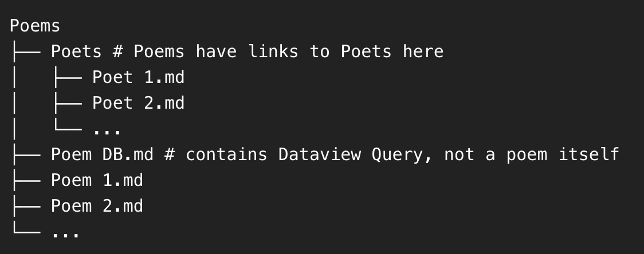Select the "Poets" subfolder name
Image resolution: width=644 pixels, height=254 pixels.
click(76, 52)
